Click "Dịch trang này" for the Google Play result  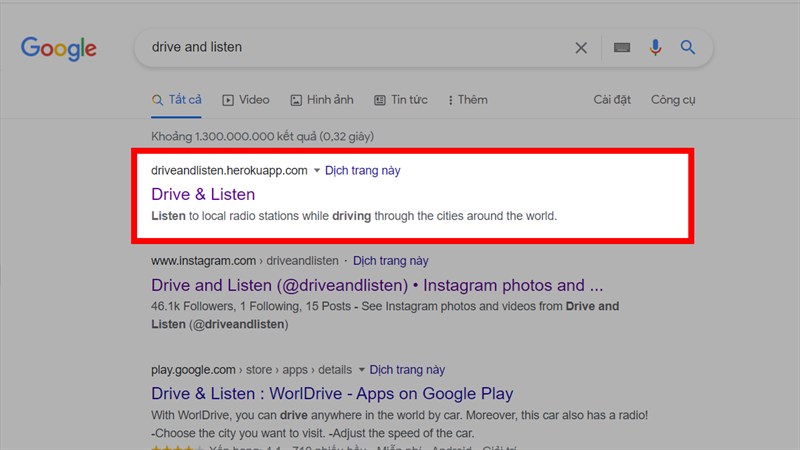pyautogui.click(x=407, y=370)
